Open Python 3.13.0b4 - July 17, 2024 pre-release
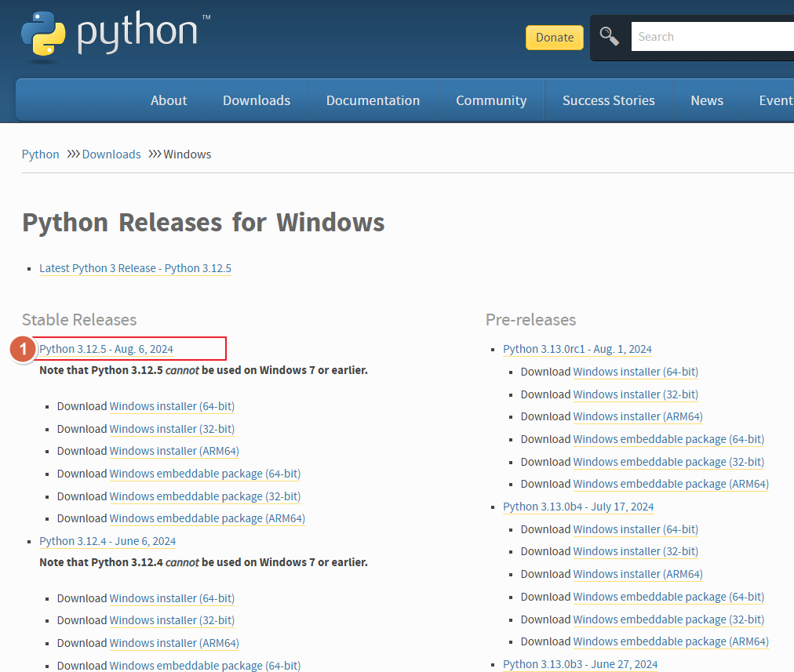This screenshot has height=672, width=794. pyautogui.click(x=578, y=507)
